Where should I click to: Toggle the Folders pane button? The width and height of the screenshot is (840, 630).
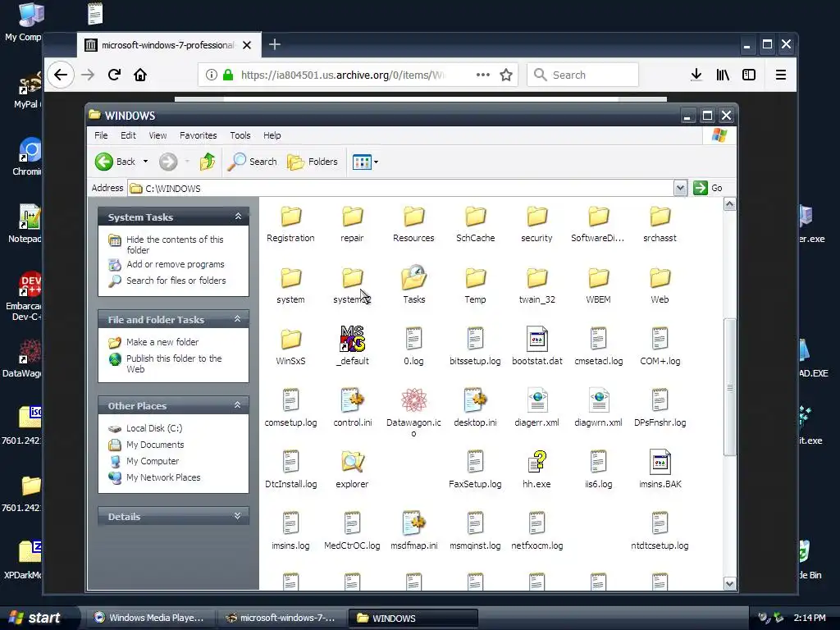[x=313, y=162]
